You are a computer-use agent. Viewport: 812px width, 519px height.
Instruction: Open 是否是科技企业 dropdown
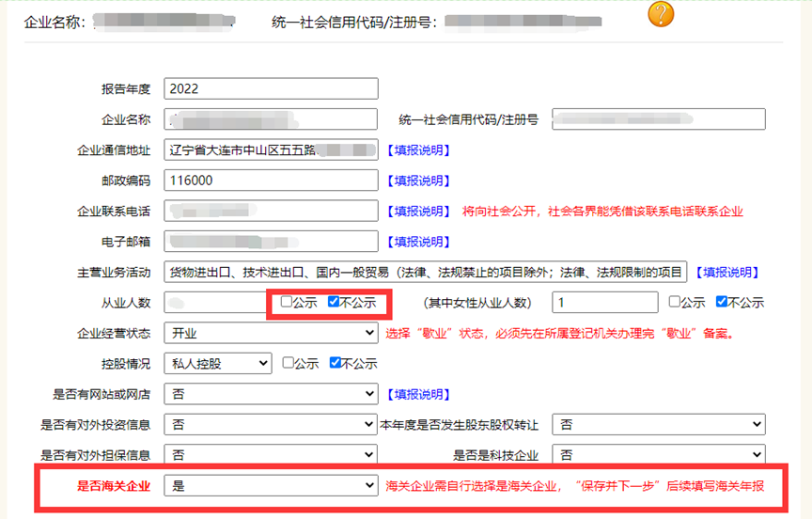[x=659, y=455]
